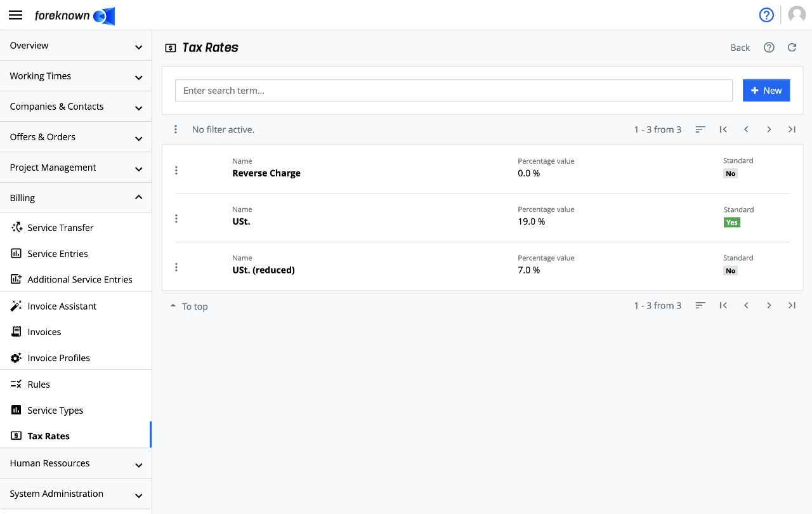The image size is (812, 514).
Task: Go to last page in top pagination
Action: pyautogui.click(x=792, y=129)
